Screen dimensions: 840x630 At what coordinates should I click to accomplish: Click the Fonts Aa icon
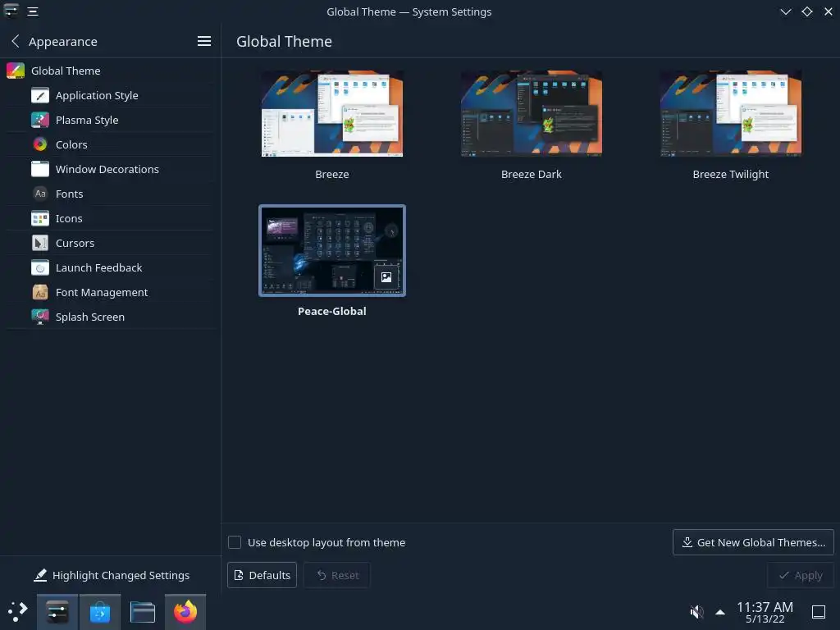click(x=40, y=194)
